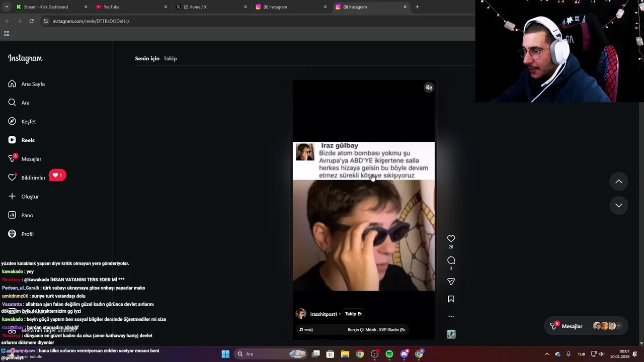Switch to YouTube browser tab

(131, 7)
